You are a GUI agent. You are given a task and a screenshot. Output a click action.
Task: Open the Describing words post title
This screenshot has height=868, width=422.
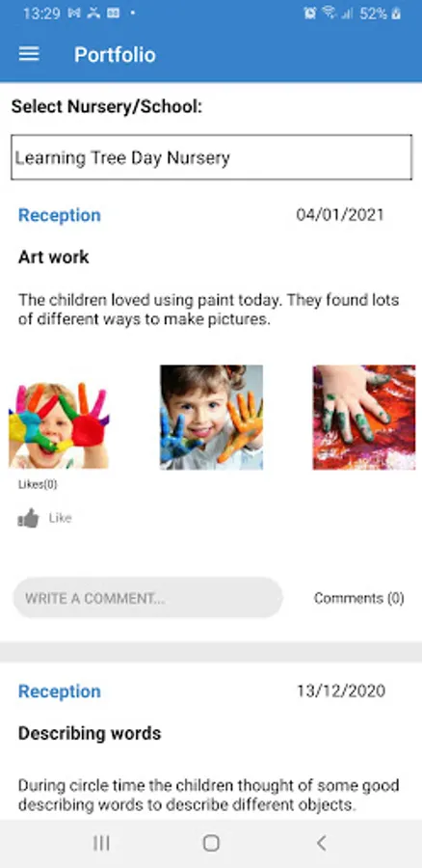pos(90,733)
